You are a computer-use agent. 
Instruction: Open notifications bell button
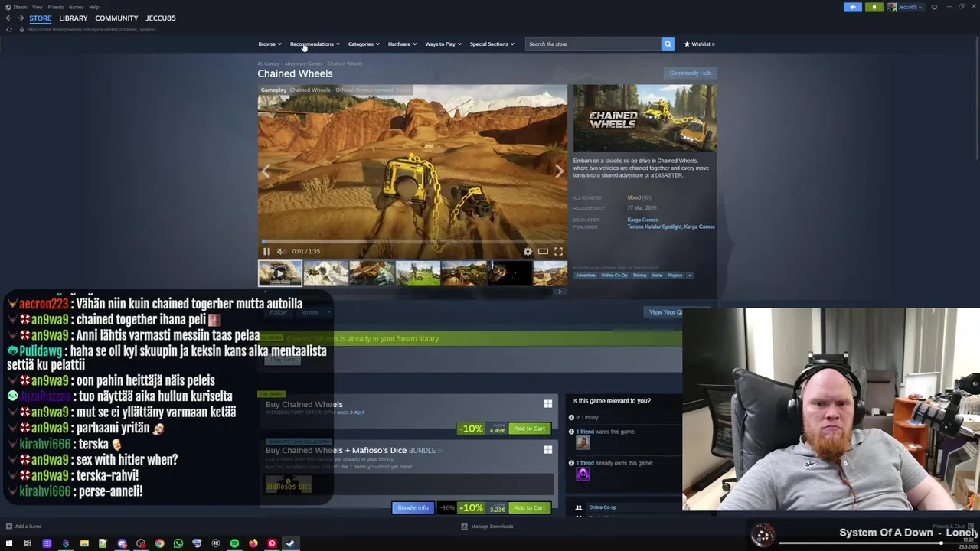[x=874, y=7]
